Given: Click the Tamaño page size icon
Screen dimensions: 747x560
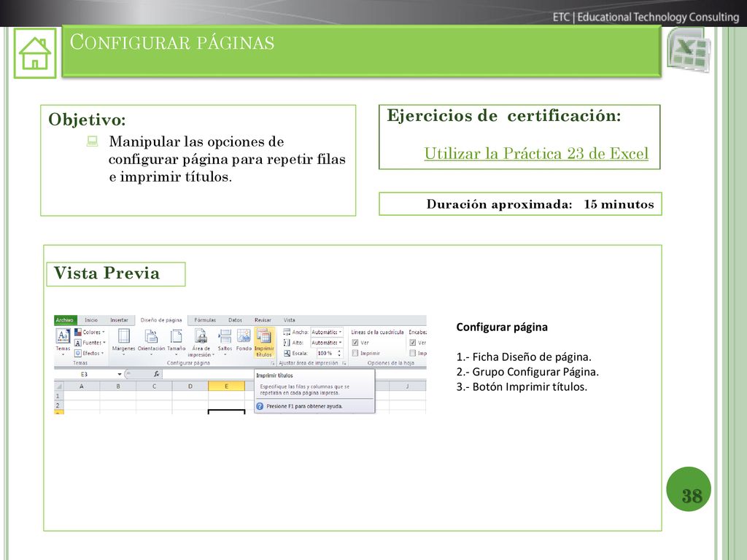Looking at the screenshot, I should click(x=177, y=335).
